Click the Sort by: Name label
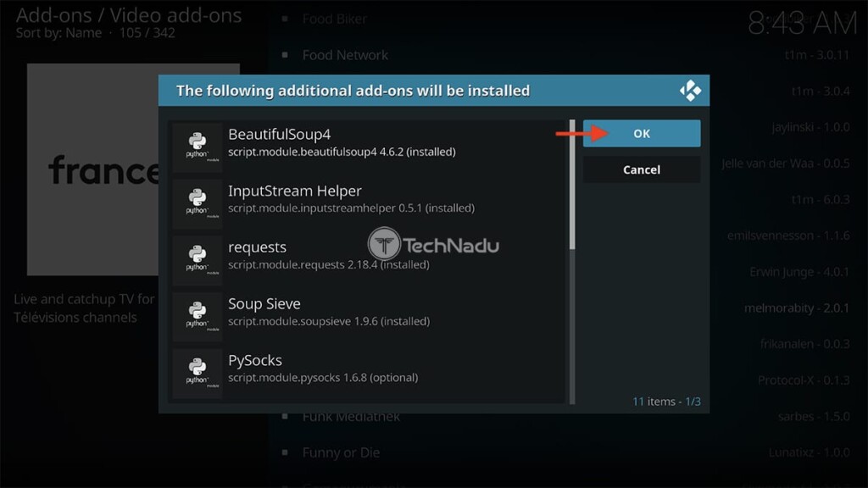 58,33
